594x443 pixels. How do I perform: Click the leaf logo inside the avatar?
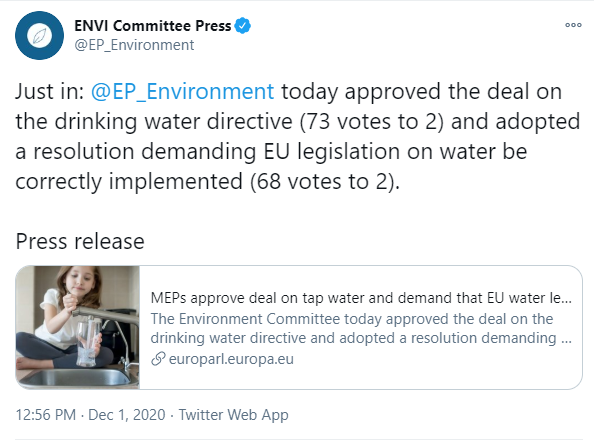39,36
